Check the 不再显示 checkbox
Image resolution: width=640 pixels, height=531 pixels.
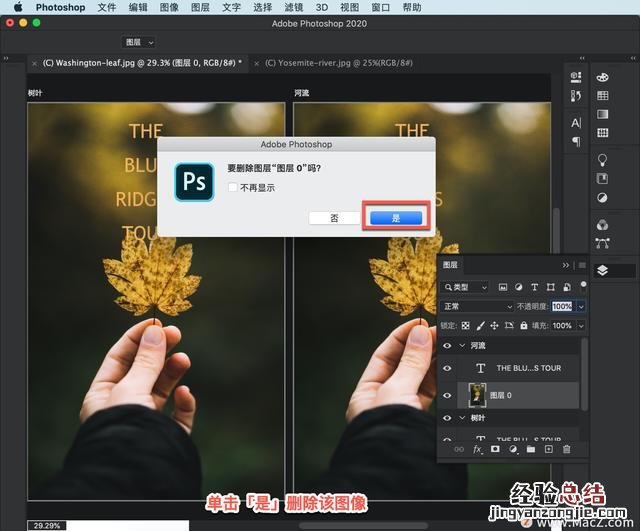click(233, 187)
